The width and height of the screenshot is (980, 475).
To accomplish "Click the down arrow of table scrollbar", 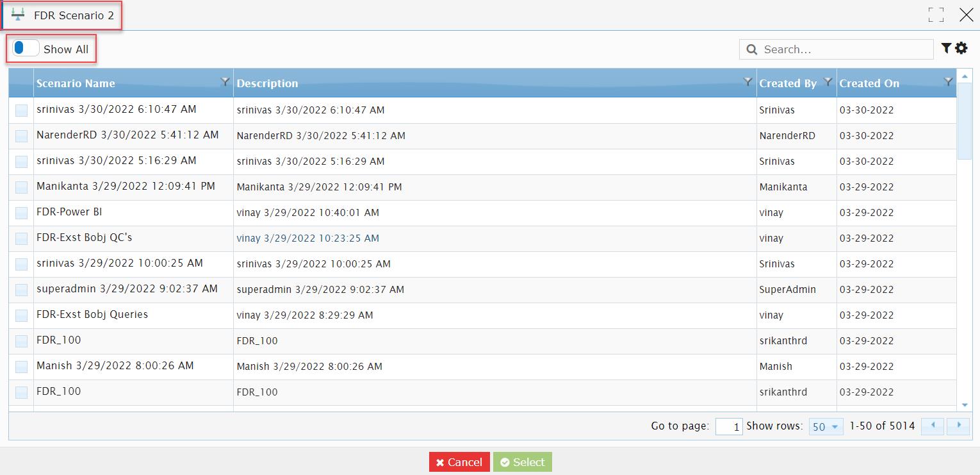I will click(x=965, y=405).
